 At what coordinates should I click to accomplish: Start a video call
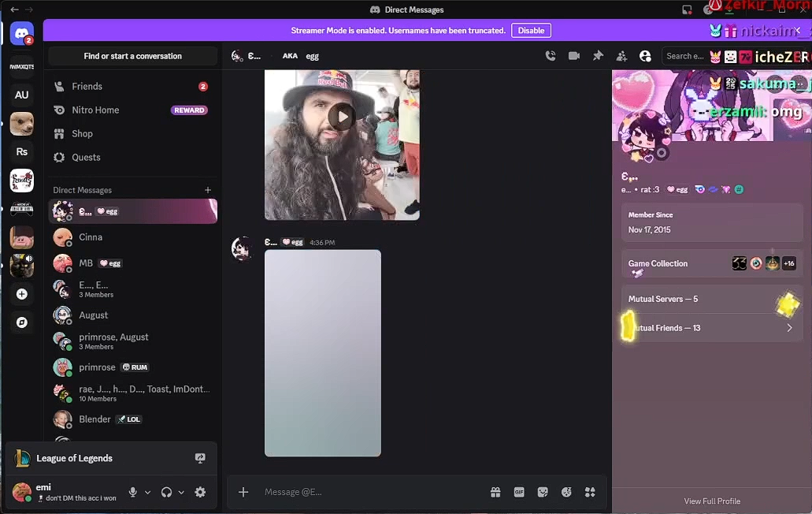[x=574, y=56]
